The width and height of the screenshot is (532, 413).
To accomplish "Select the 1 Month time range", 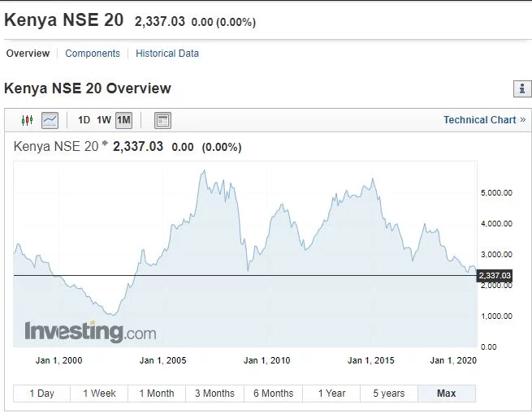I will tap(157, 394).
